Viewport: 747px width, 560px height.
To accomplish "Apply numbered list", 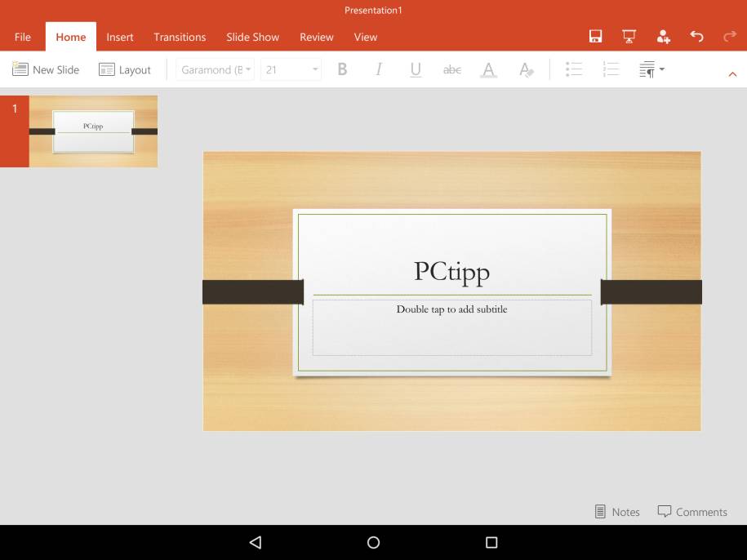I will (611, 69).
